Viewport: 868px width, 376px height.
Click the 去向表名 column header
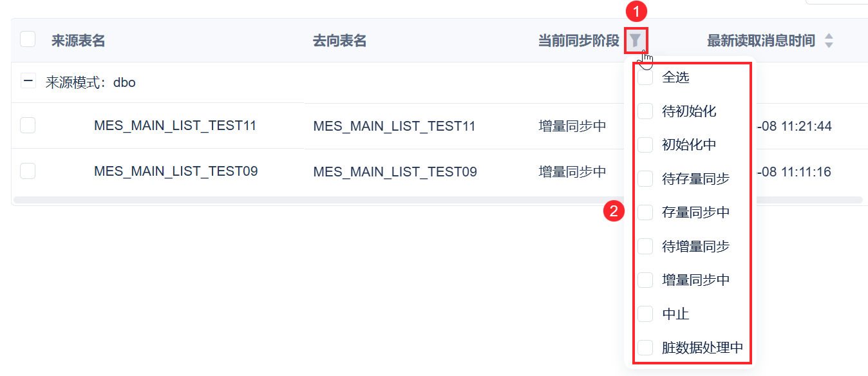339,41
